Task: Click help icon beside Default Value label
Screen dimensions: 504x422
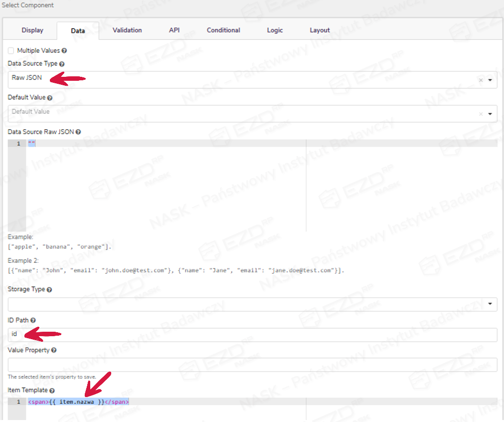Action: point(50,98)
